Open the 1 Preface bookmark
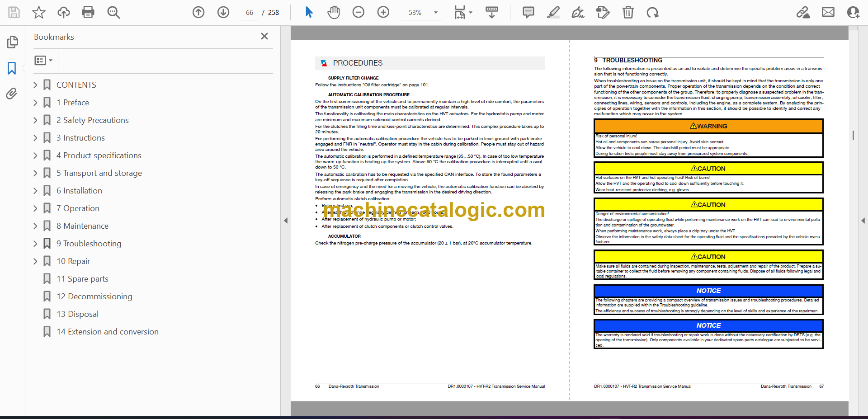 pyautogui.click(x=72, y=103)
